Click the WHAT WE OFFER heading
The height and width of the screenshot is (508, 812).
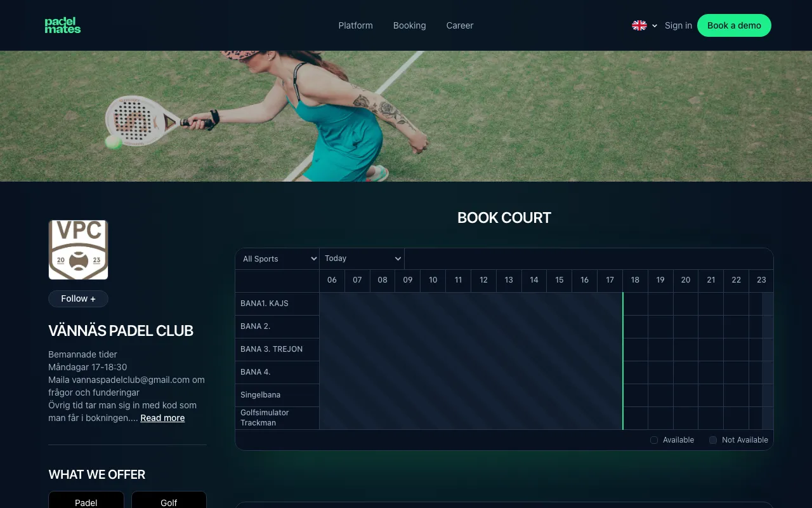click(97, 474)
